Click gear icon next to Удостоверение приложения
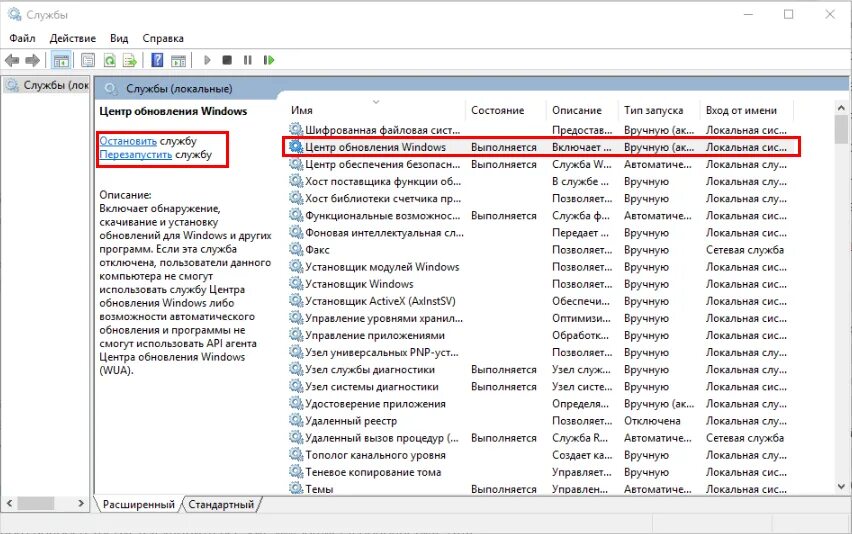The height and width of the screenshot is (534, 852). pos(296,403)
